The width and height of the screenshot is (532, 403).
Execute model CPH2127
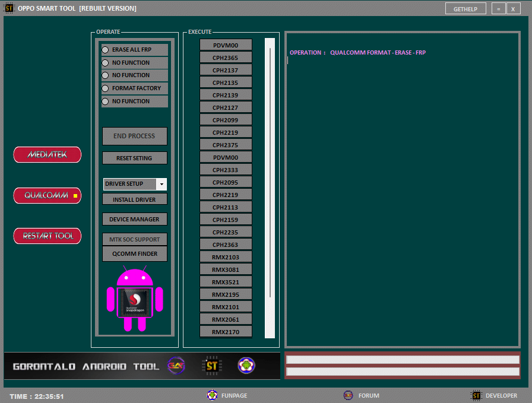click(x=226, y=107)
